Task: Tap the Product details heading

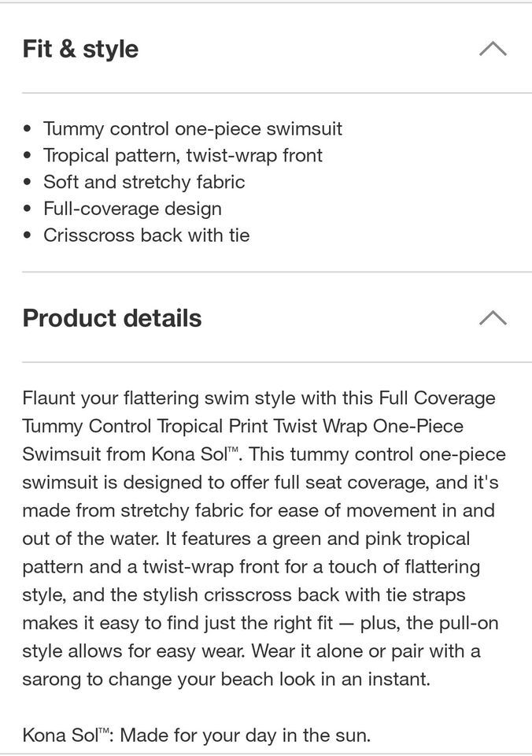Action: pos(112,318)
